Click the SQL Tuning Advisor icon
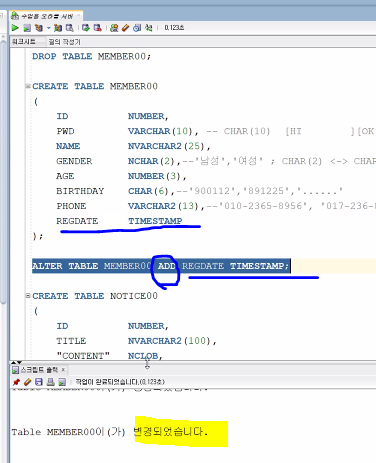 pos(69,28)
